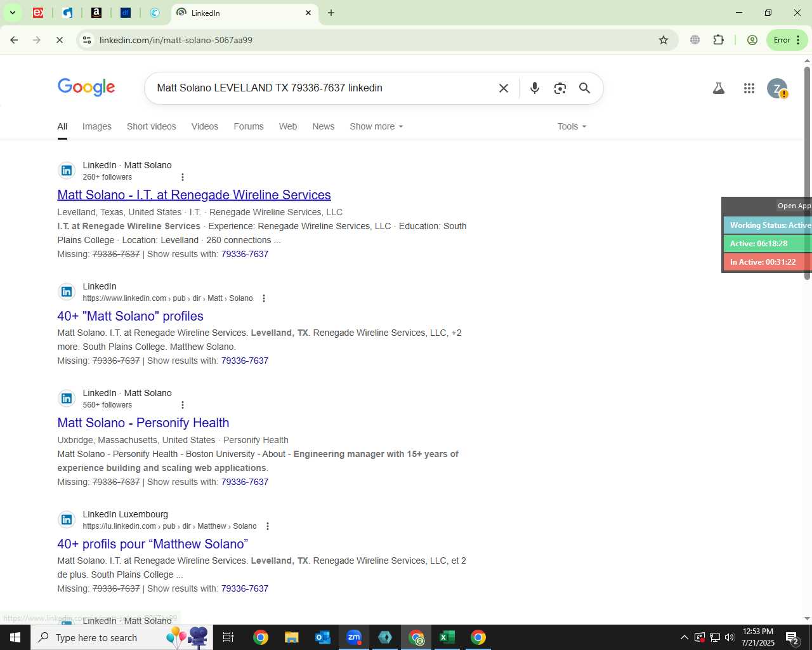Open 40+ "Matt Solano" profiles link

click(x=131, y=316)
